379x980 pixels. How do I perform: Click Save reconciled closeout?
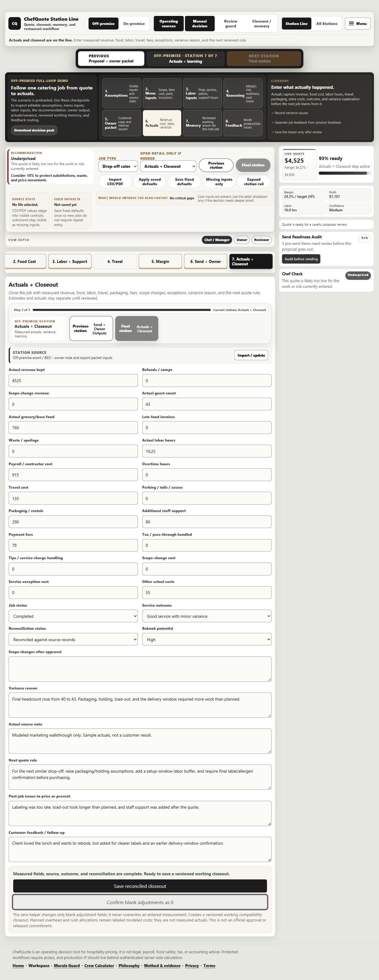point(140,886)
